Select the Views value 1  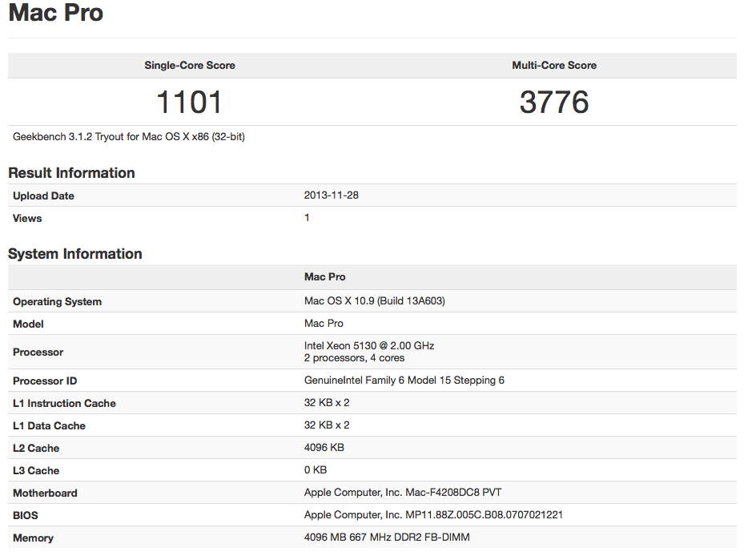307,218
